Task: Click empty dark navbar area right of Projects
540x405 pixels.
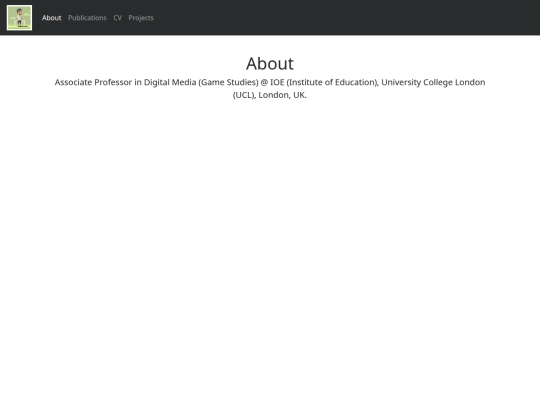Action: coord(344,18)
